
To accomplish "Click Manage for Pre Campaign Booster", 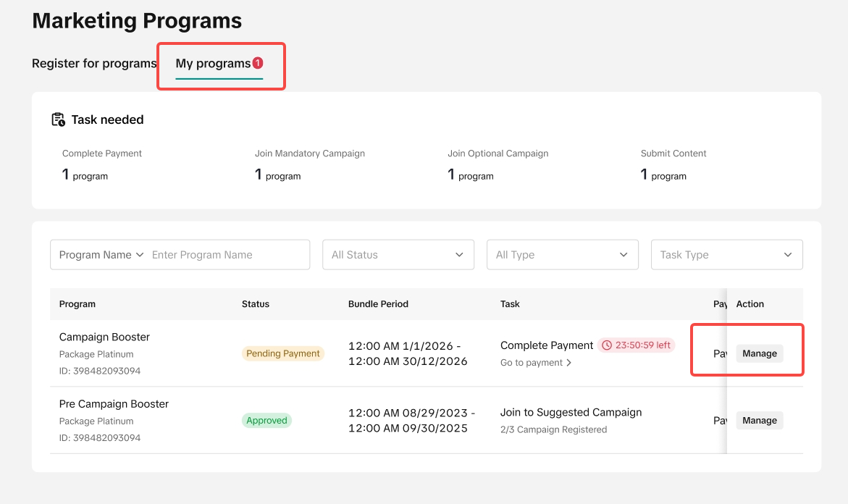I will tap(760, 421).
